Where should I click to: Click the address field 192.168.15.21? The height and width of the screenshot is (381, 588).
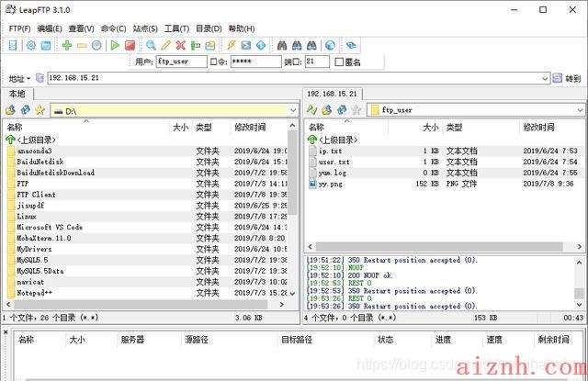pos(298,78)
